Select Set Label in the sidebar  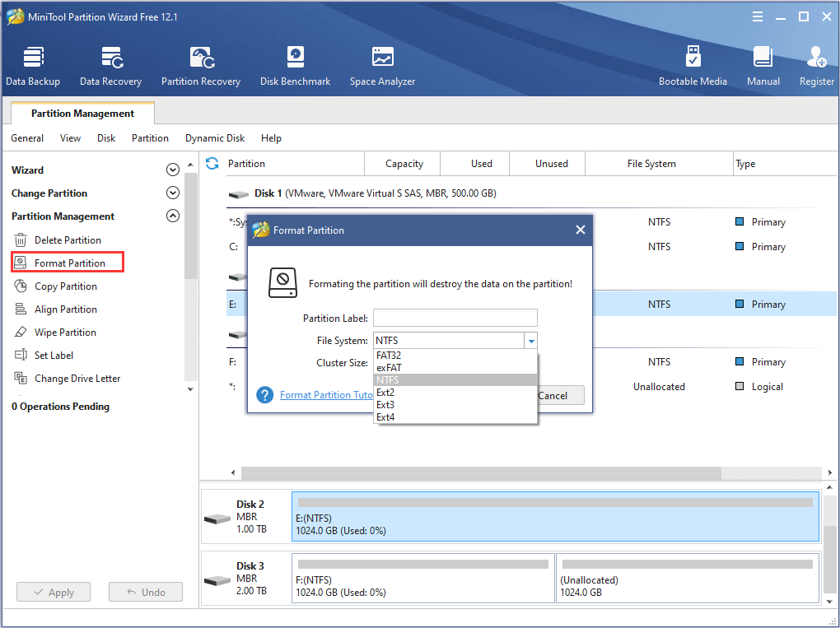54,355
